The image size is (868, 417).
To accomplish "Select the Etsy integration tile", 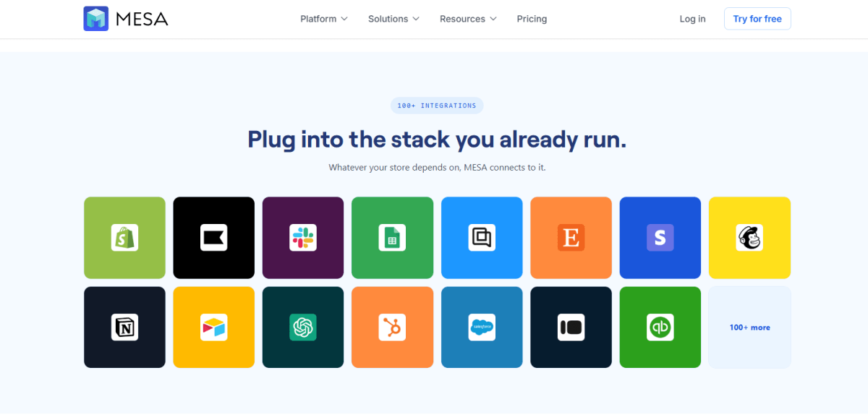I will (x=571, y=238).
